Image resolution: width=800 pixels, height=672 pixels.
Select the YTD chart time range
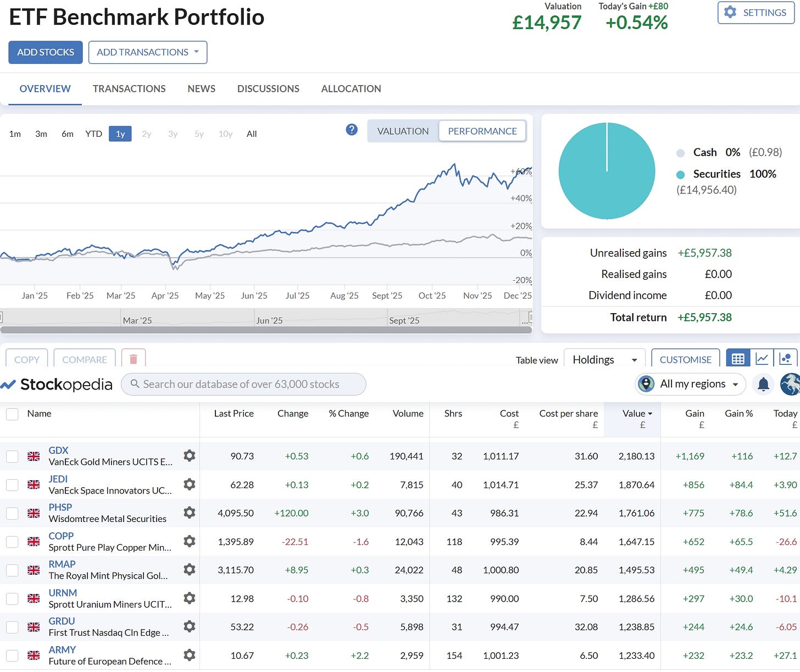(x=93, y=134)
